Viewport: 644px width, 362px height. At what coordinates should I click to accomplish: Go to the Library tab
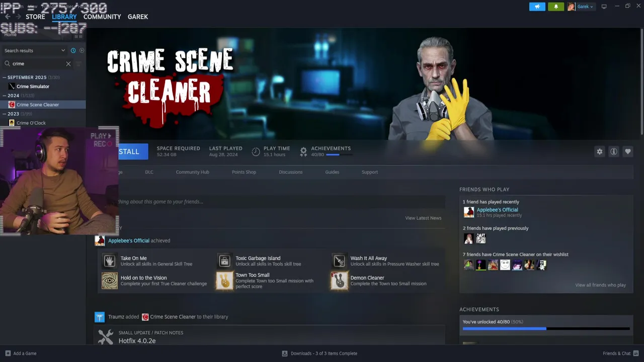(64, 17)
